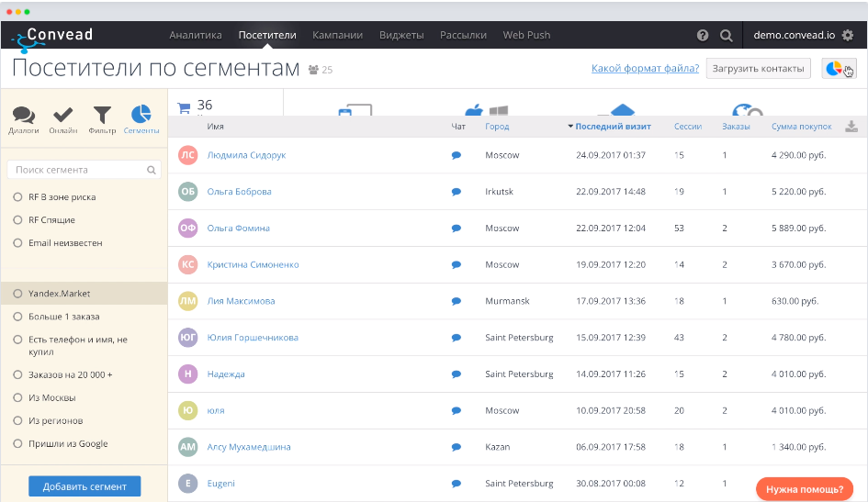The width and height of the screenshot is (868, 502).
Task: Select the RF В зоне риска segment
Action: [55, 197]
